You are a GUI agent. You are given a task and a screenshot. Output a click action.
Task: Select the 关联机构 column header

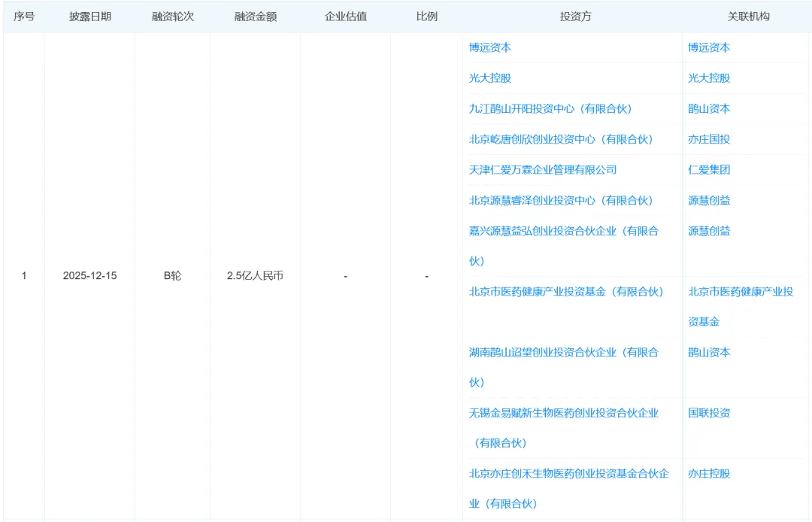click(748, 17)
